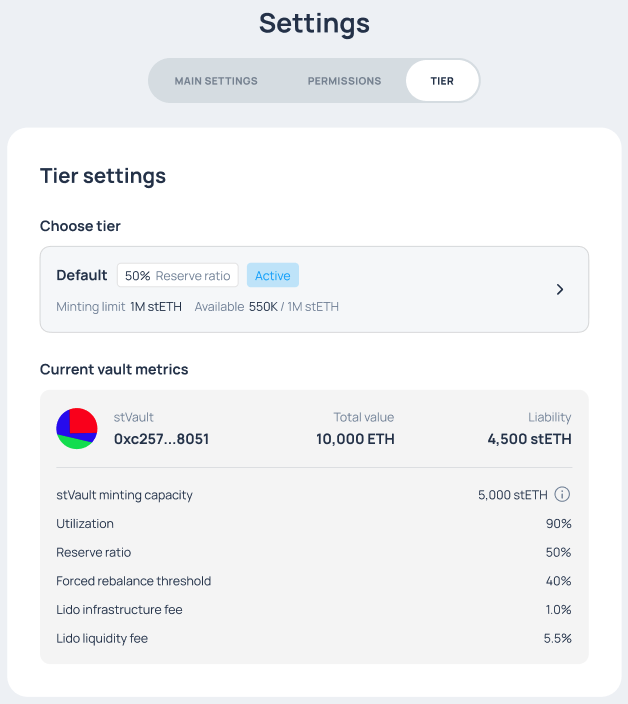628x704 pixels.
Task: Click the Utilization 90% value
Action: (x=558, y=523)
